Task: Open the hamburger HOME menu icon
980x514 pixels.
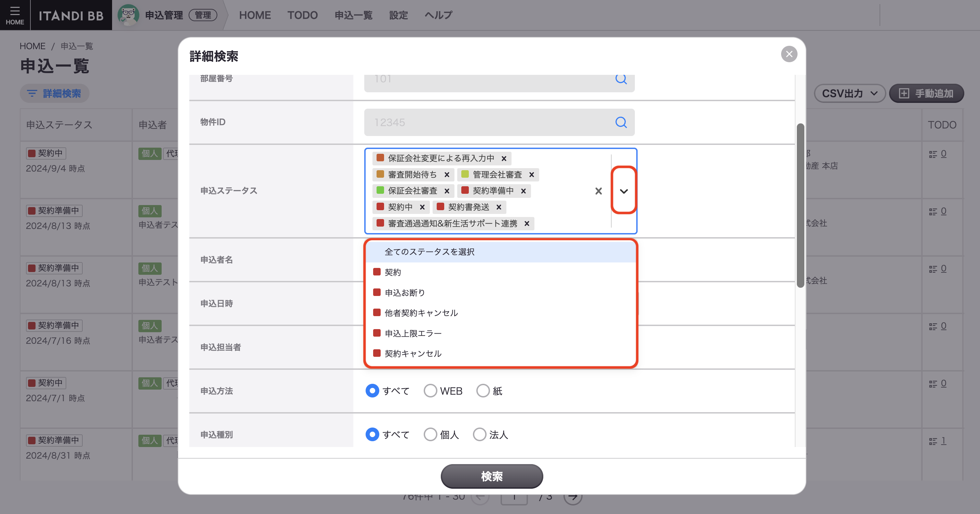Action: pyautogui.click(x=15, y=15)
